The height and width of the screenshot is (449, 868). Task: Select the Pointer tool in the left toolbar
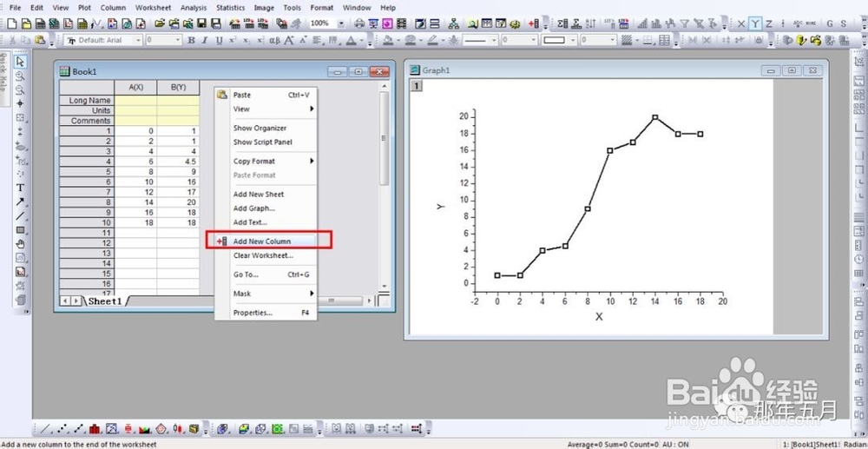pos(21,62)
